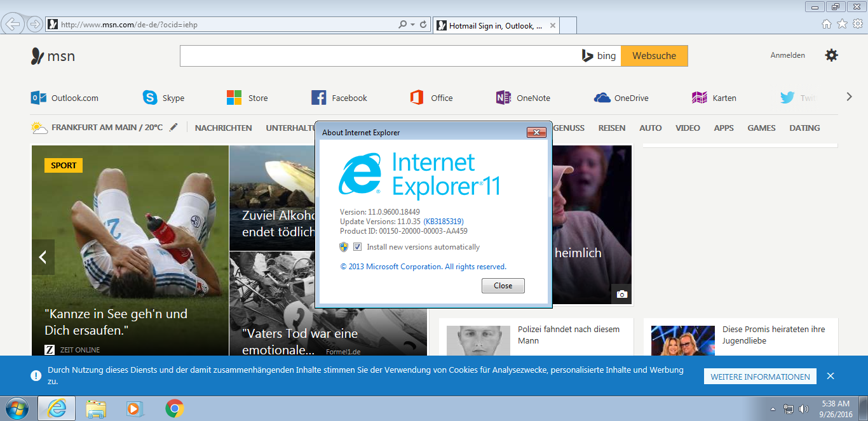
Task: Open the msn page settings gear
Action: (x=831, y=55)
